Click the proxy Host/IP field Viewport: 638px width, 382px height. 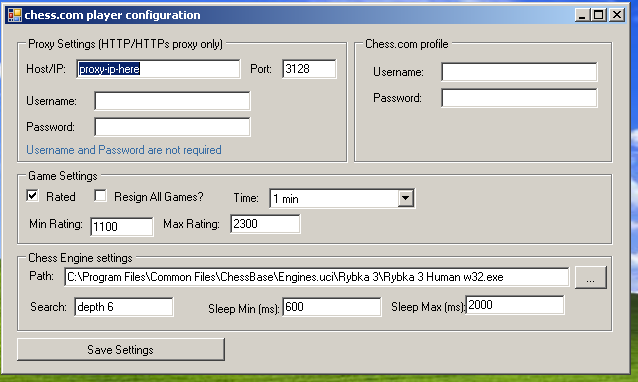click(158, 69)
